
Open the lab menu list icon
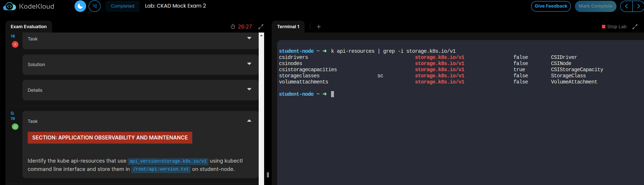95,6
